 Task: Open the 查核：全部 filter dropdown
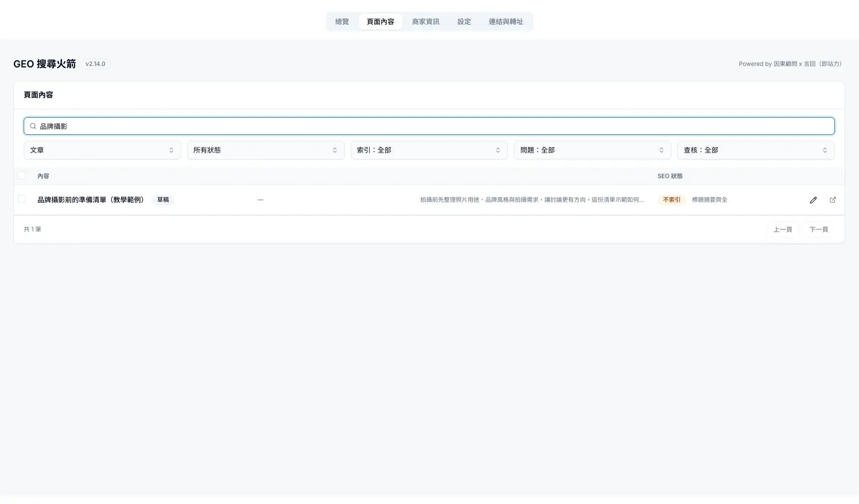756,150
